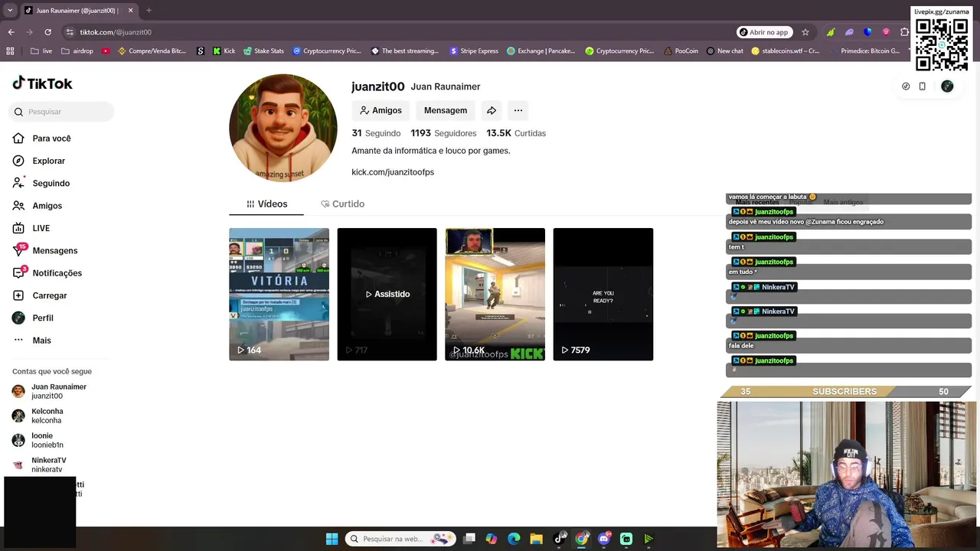The height and width of the screenshot is (551, 980).
Task: Open new browser tab plus button
Action: [x=149, y=11]
